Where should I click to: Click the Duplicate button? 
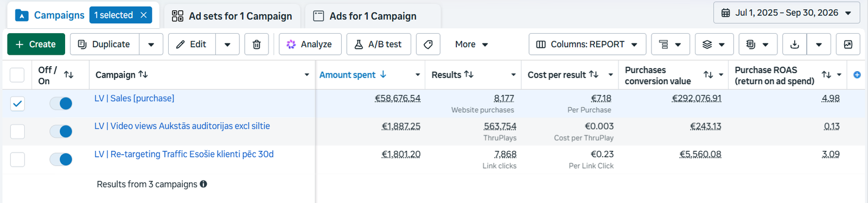105,45
